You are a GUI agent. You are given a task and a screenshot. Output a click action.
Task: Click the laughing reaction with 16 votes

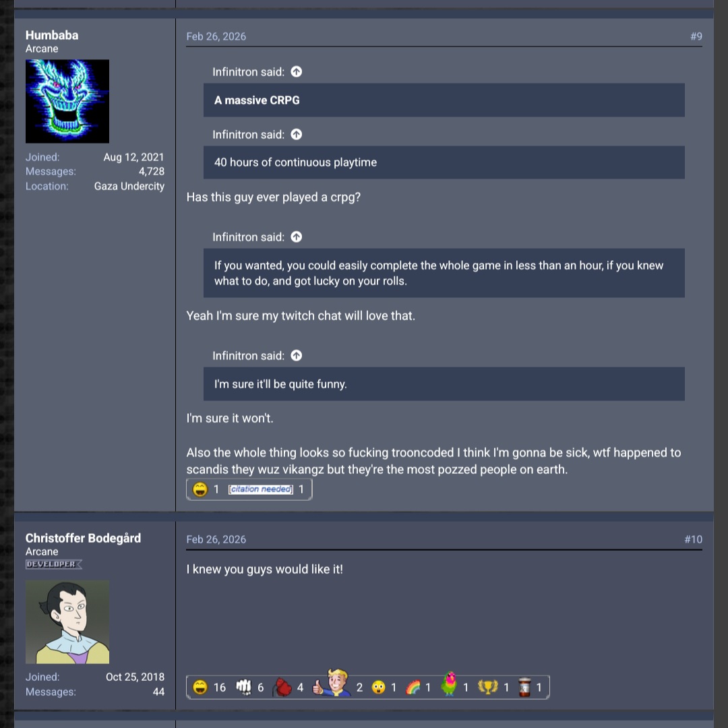pyautogui.click(x=200, y=687)
